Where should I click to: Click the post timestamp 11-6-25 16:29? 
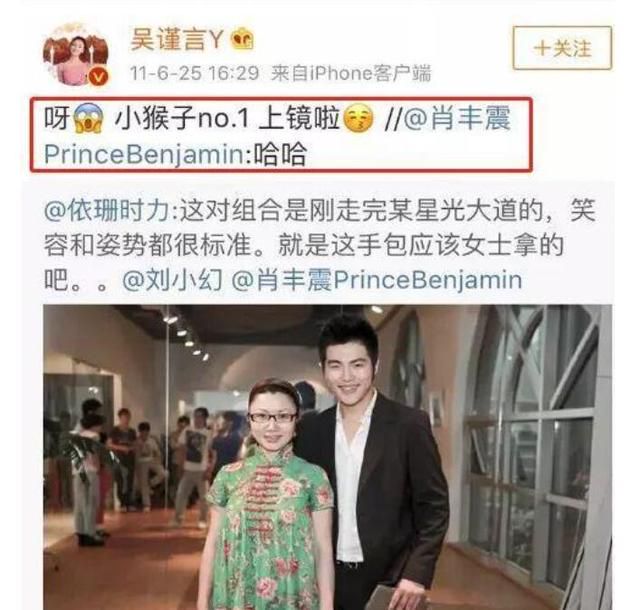(194, 74)
